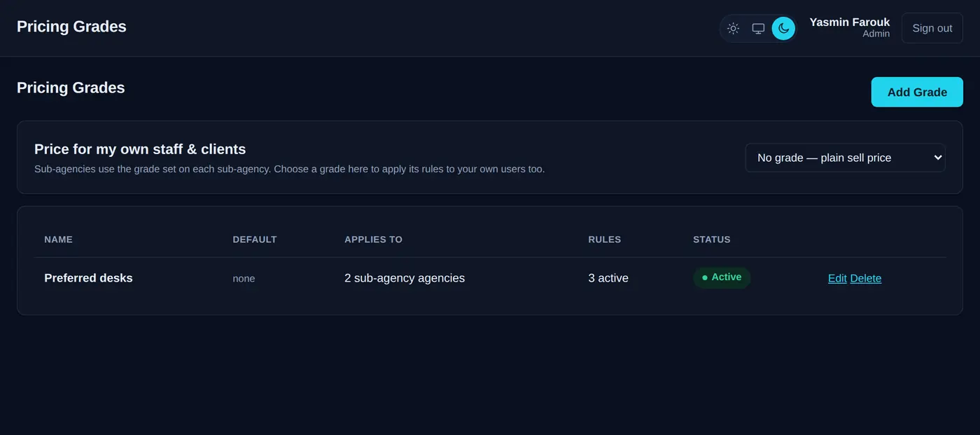Click the Pricing Grades title in top header

pyautogui.click(x=71, y=27)
